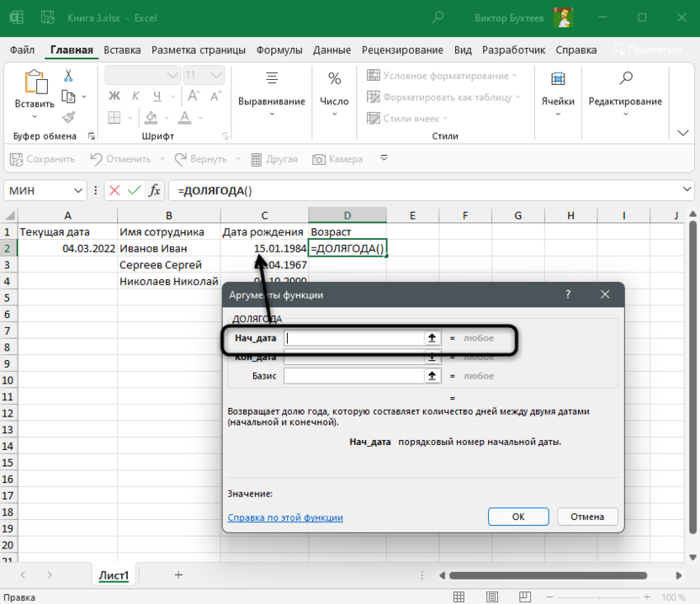Open the Справка по этой функции link
Image resolution: width=700 pixels, height=604 pixels.
[285, 517]
